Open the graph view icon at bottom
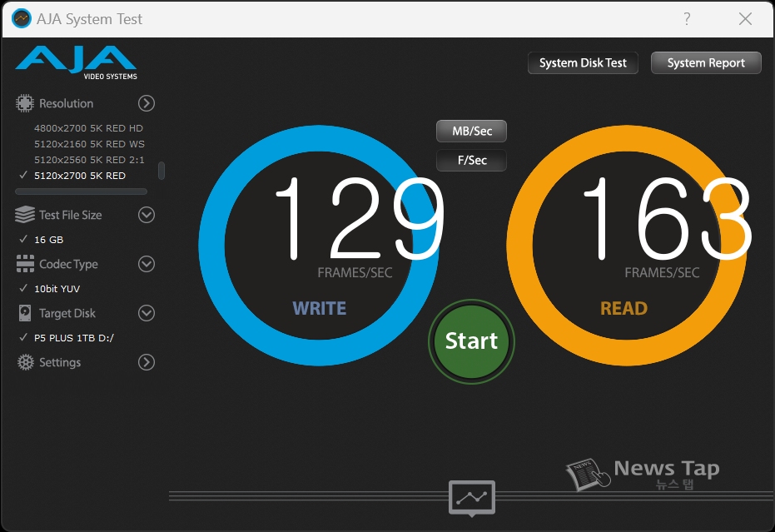The width and height of the screenshot is (775, 532). 472,498
